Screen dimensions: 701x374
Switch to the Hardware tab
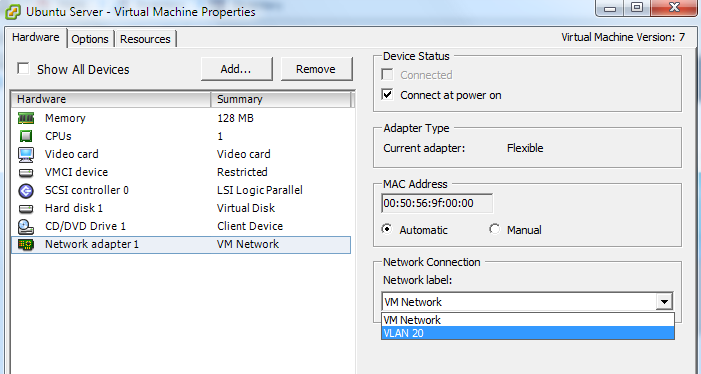coord(36,38)
